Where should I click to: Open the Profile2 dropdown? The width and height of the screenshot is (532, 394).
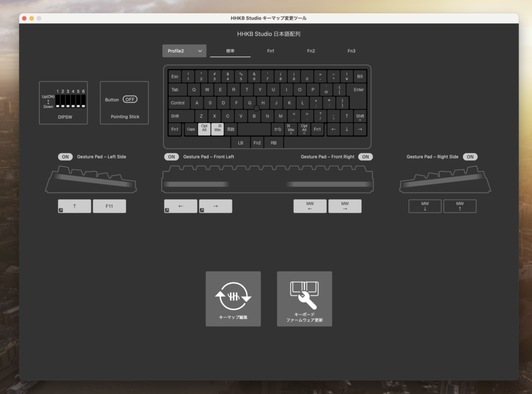[184, 51]
